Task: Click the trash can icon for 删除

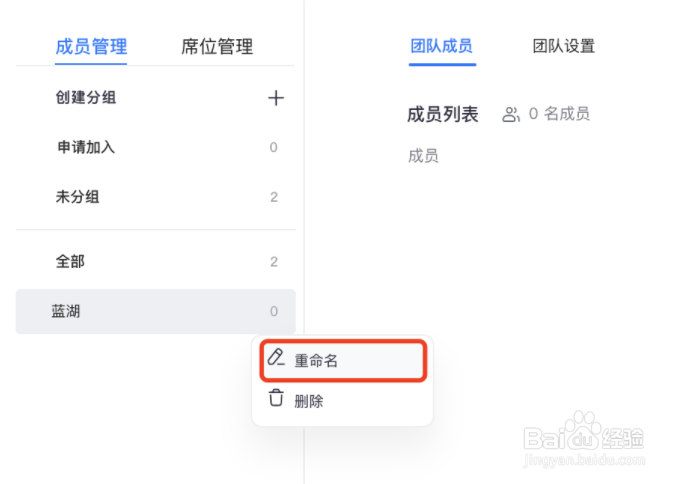Action: [x=276, y=398]
